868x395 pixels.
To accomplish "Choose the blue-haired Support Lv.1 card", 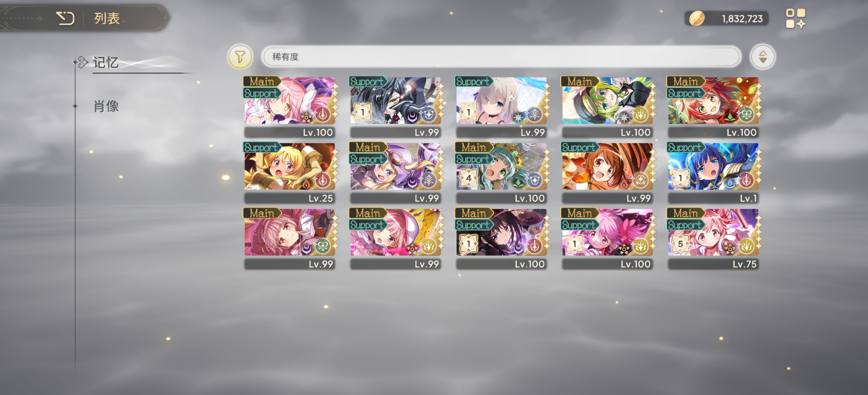I will pyautogui.click(x=713, y=172).
